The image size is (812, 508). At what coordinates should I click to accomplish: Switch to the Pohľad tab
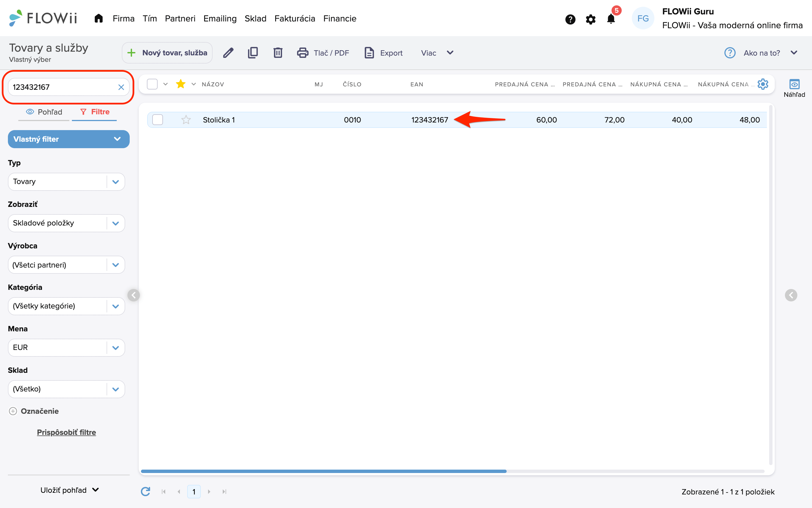[x=44, y=112]
